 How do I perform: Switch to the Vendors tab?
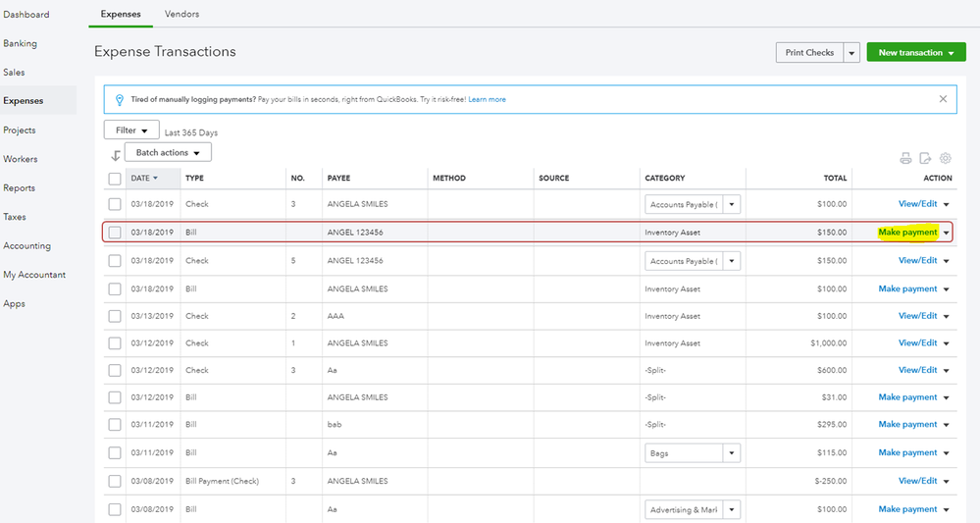point(181,15)
